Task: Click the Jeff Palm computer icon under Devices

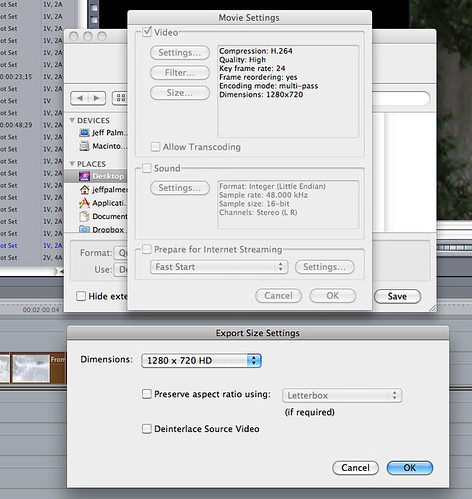Action: (84, 133)
